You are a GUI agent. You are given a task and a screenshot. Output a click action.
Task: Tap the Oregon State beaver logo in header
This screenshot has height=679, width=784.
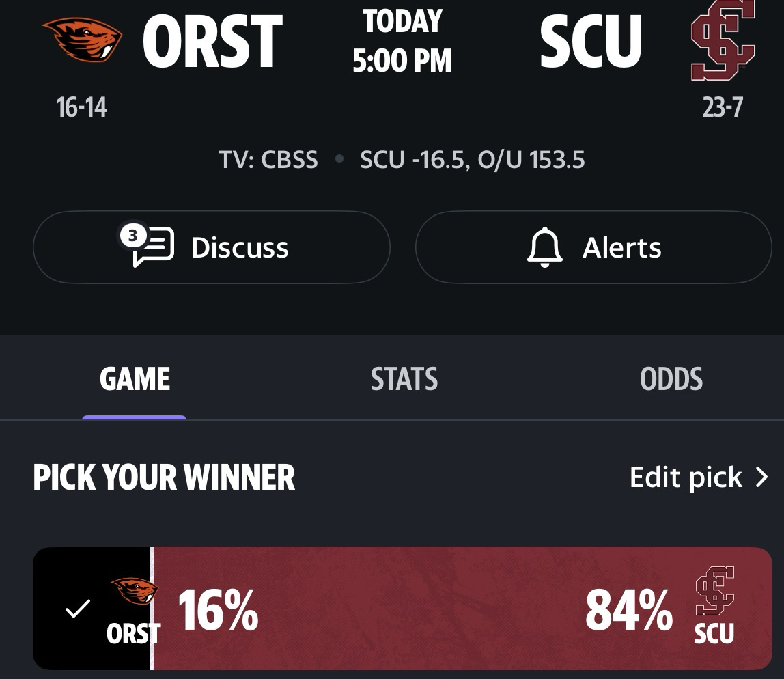[x=82, y=40]
